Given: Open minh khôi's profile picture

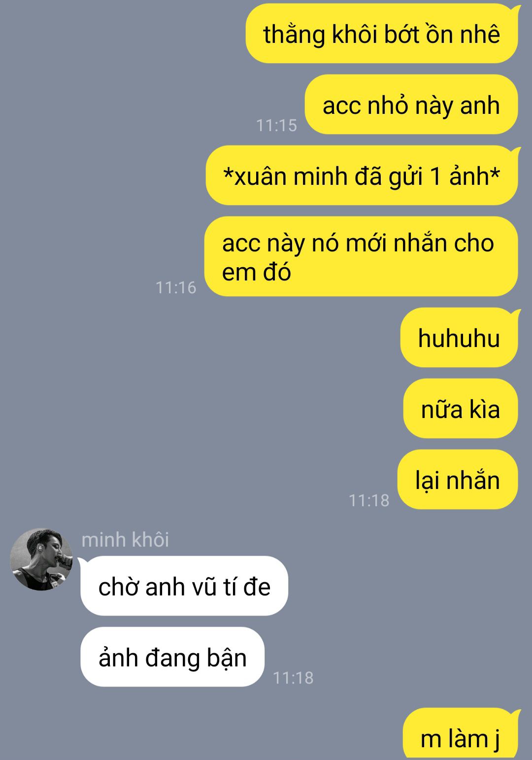Looking at the screenshot, I should point(41,559).
